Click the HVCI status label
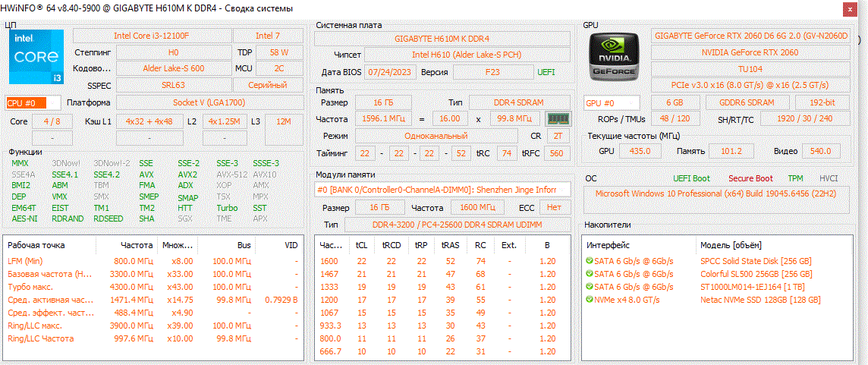Screen dimensions: 868x365 828,178
